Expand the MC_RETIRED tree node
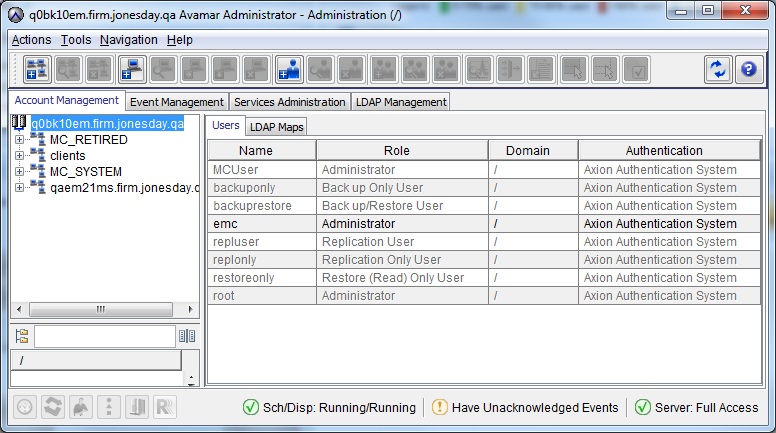This screenshot has width=776, height=433. 19,140
